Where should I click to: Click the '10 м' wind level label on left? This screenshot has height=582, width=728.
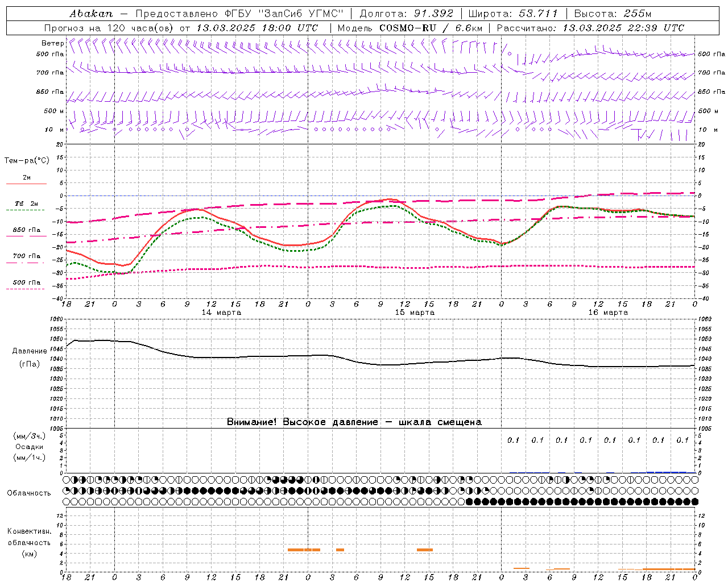(x=55, y=130)
